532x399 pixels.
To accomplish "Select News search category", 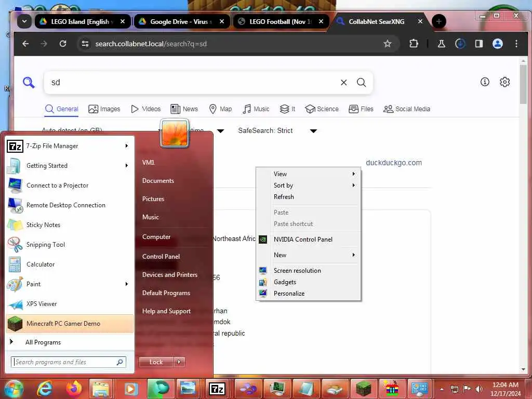I will (184, 109).
